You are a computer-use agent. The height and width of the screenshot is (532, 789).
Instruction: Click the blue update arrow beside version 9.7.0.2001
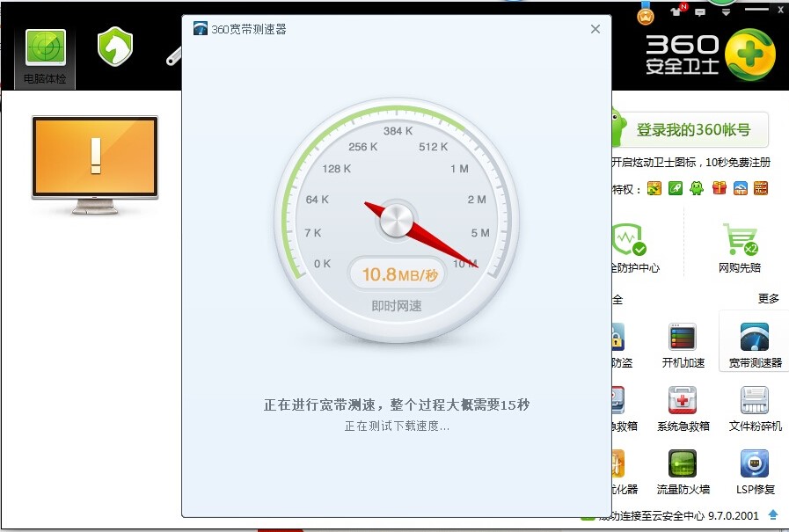click(x=773, y=514)
